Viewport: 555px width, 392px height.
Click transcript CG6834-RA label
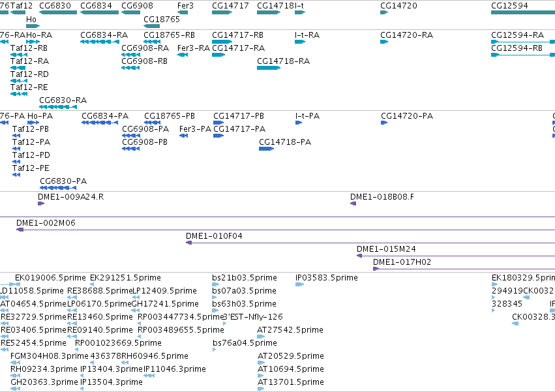coord(104,35)
